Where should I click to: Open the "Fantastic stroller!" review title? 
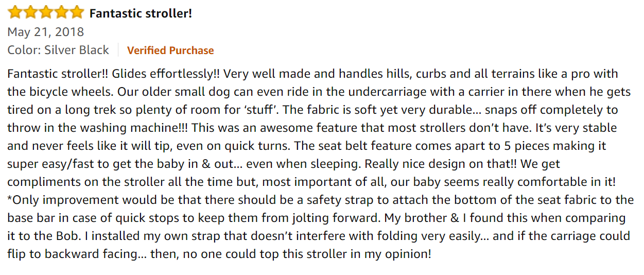(x=141, y=13)
